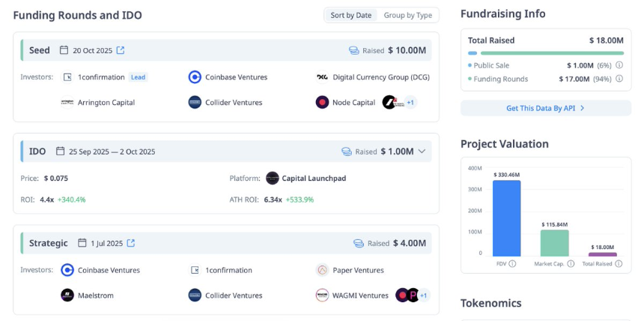Open the Seed round external link icon
Screen dimensions: 644x321
(x=121, y=50)
